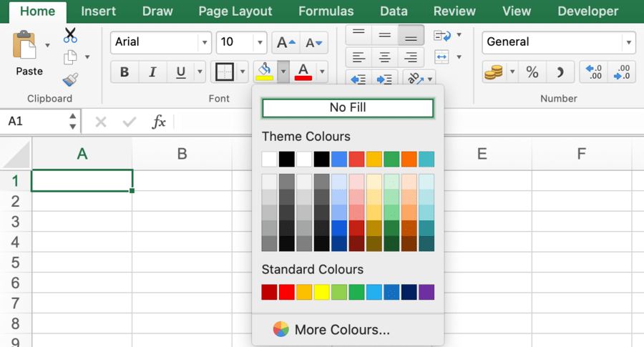Image resolution: width=644 pixels, height=347 pixels.
Task: Pick the purple standard colour swatch
Action: 426,292
